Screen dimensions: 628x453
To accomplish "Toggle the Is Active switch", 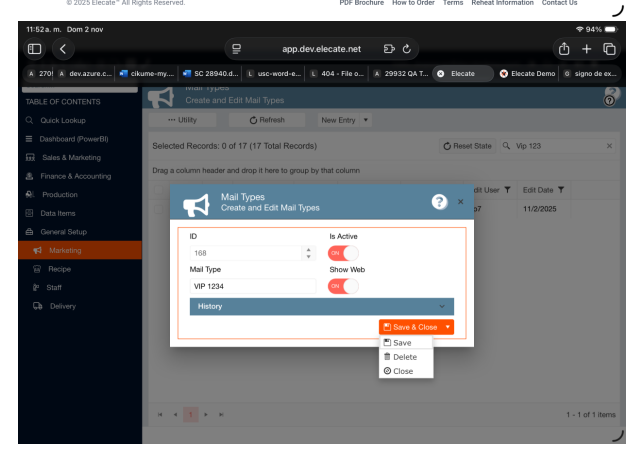I will (x=343, y=253).
